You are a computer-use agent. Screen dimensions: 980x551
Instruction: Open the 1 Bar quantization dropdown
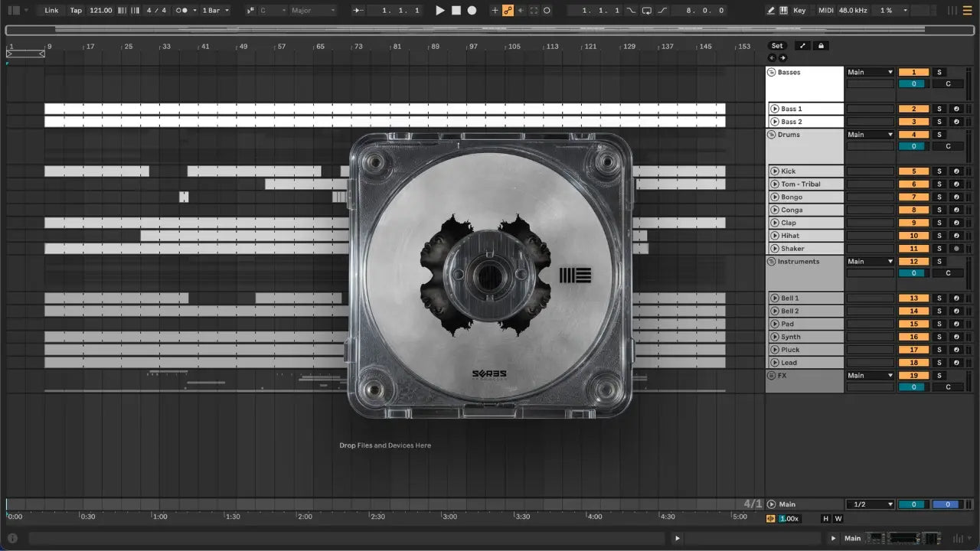tap(214, 11)
